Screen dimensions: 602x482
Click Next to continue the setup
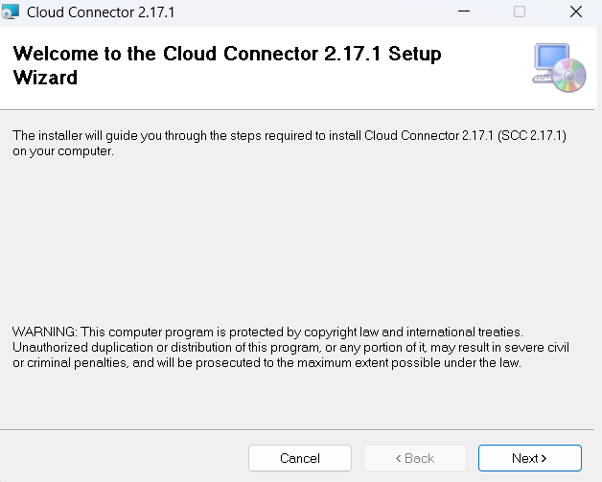coord(529,458)
